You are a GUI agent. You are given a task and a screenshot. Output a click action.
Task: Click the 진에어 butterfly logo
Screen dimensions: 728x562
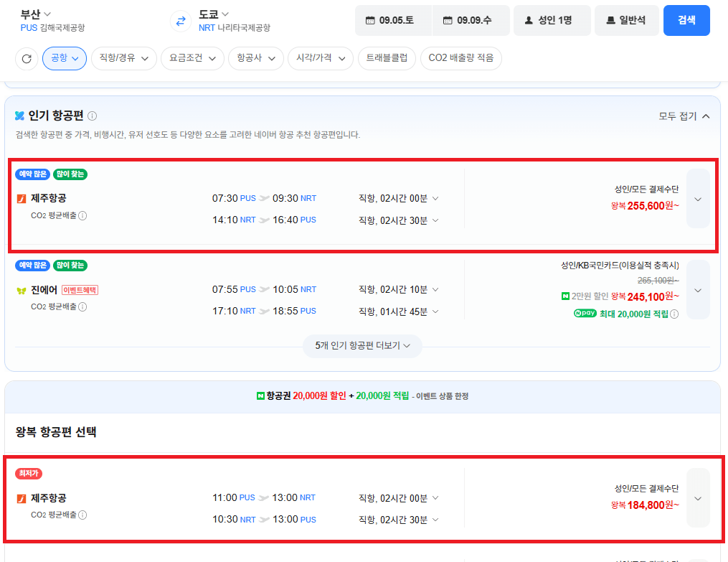tap(22, 290)
